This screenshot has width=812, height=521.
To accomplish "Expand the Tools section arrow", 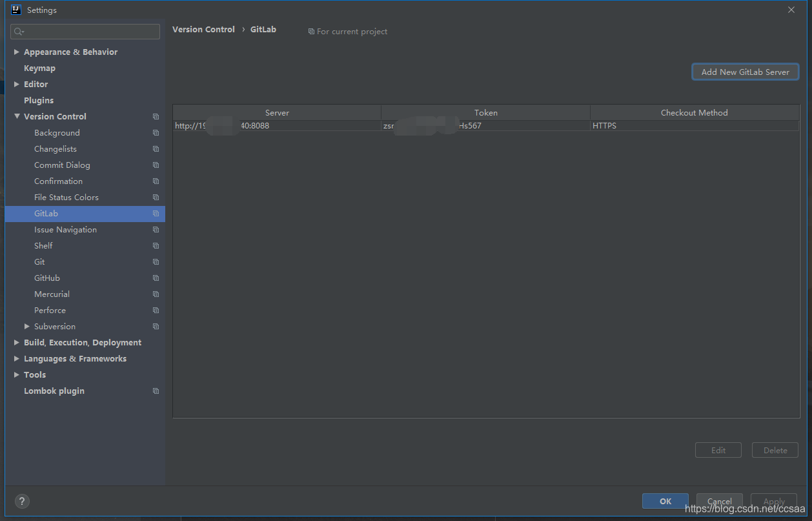I will (17, 374).
